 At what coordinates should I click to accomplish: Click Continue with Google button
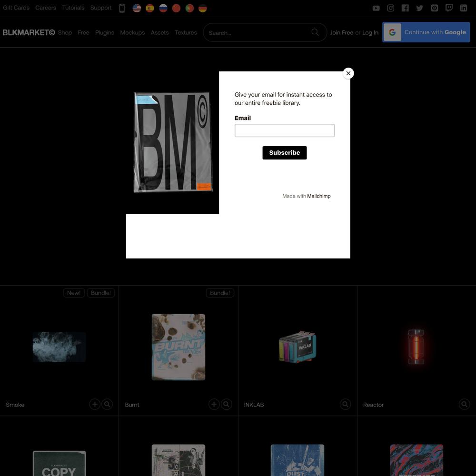point(426,32)
